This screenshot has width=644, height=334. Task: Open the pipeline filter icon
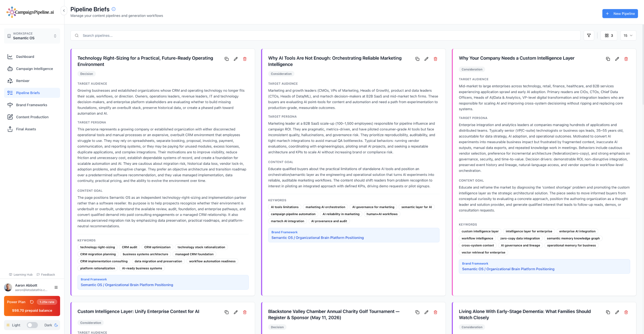pos(589,36)
